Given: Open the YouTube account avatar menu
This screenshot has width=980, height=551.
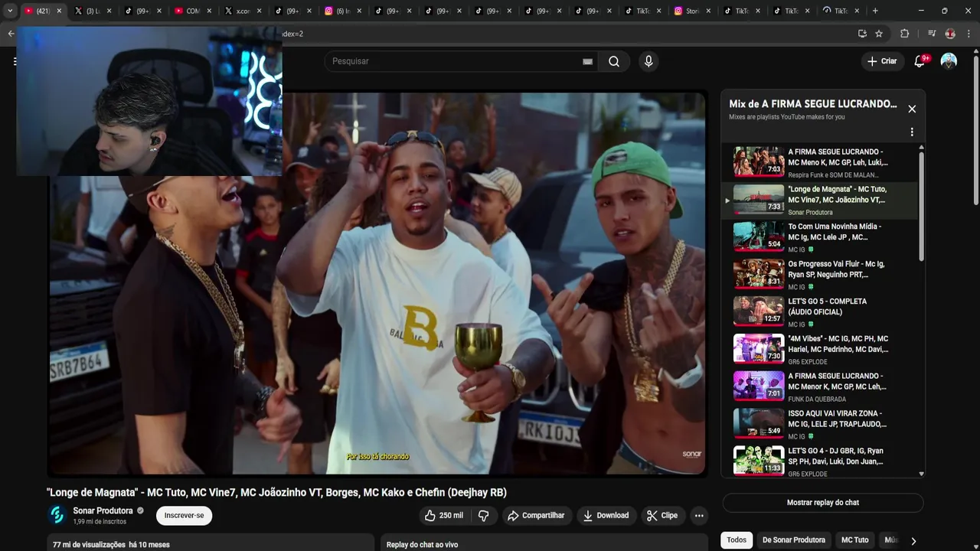Looking at the screenshot, I should coord(949,61).
